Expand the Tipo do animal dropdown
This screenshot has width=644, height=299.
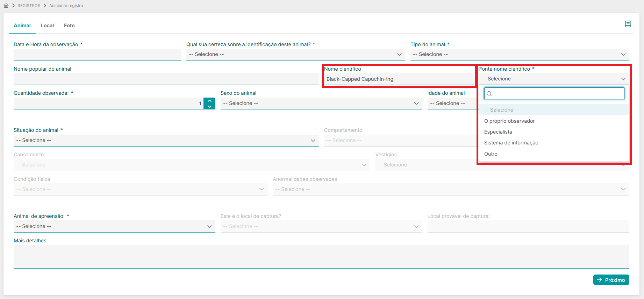tap(519, 55)
